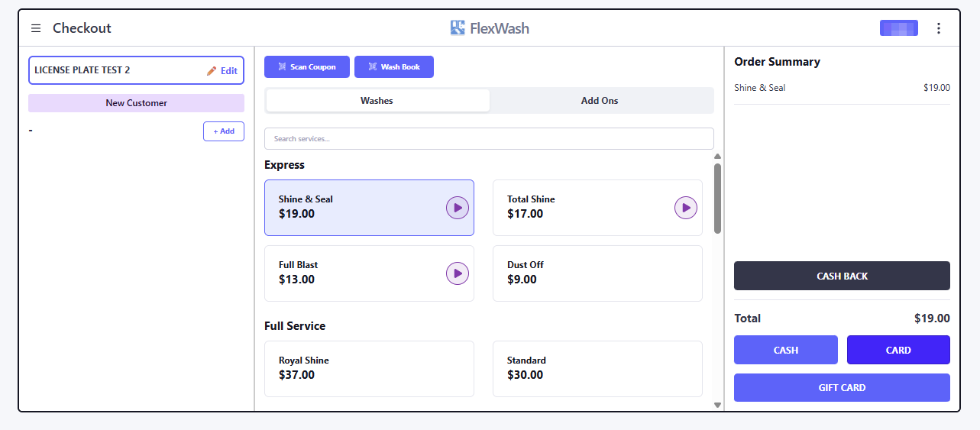The height and width of the screenshot is (430, 980).
Task: Pay with CASH
Action: [x=786, y=350]
